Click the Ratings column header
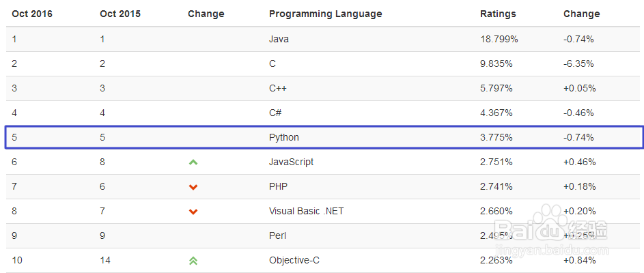Image resolution: width=644 pixels, height=273 pixels. tap(498, 14)
